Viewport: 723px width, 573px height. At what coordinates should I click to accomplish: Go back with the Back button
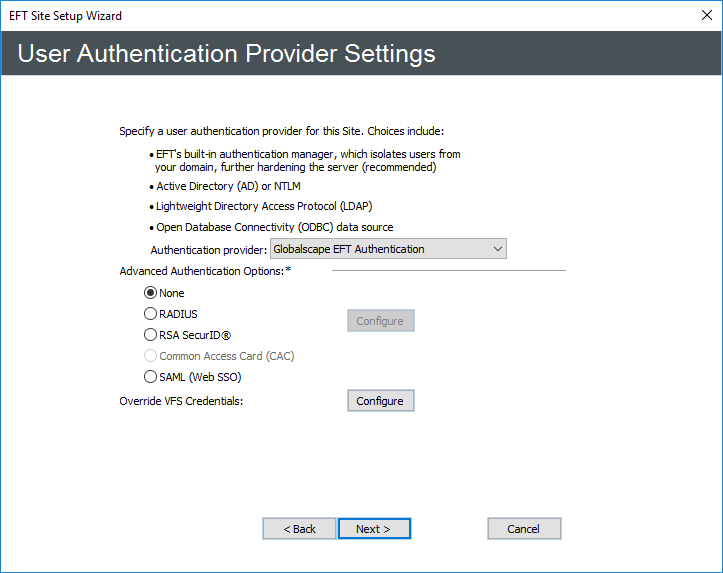click(299, 529)
